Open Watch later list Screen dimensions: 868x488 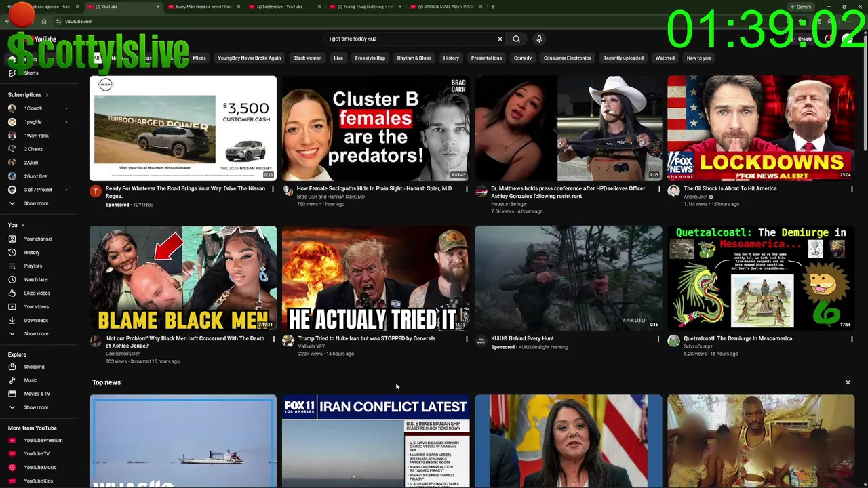tap(36, 279)
